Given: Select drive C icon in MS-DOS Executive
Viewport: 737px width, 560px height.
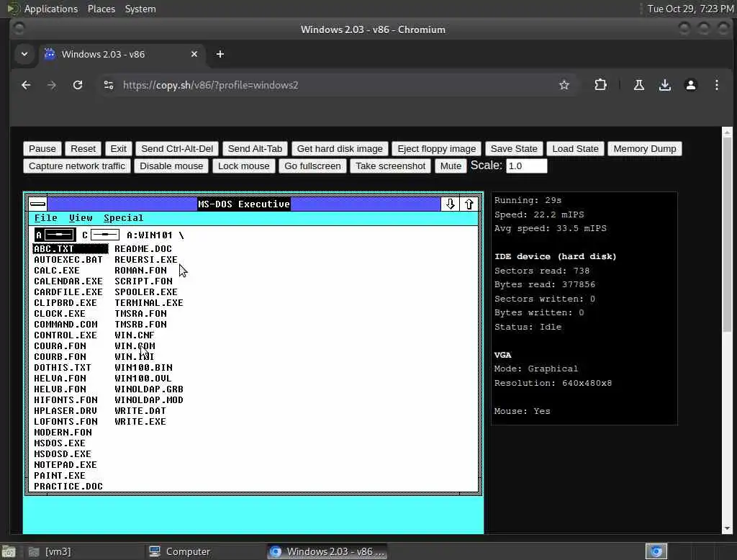Looking at the screenshot, I should pos(101,235).
